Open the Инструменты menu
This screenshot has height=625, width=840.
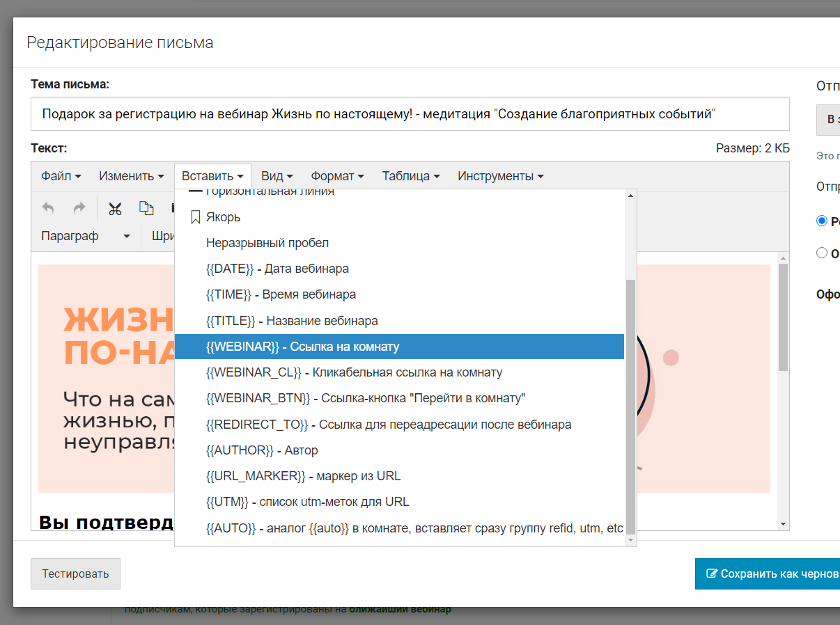(500, 176)
